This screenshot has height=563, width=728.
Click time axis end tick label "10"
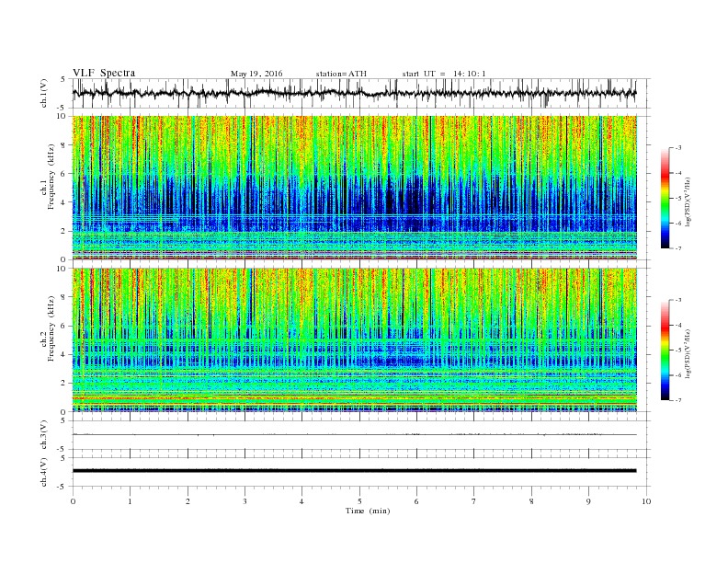[646, 501]
